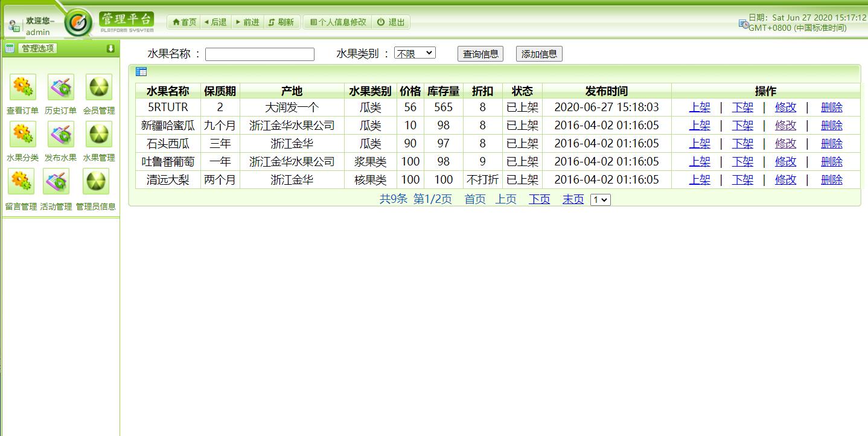Click 修改 for 清远大梨
The height and width of the screenshot is (436, 868).
click(x=785, y=179)
